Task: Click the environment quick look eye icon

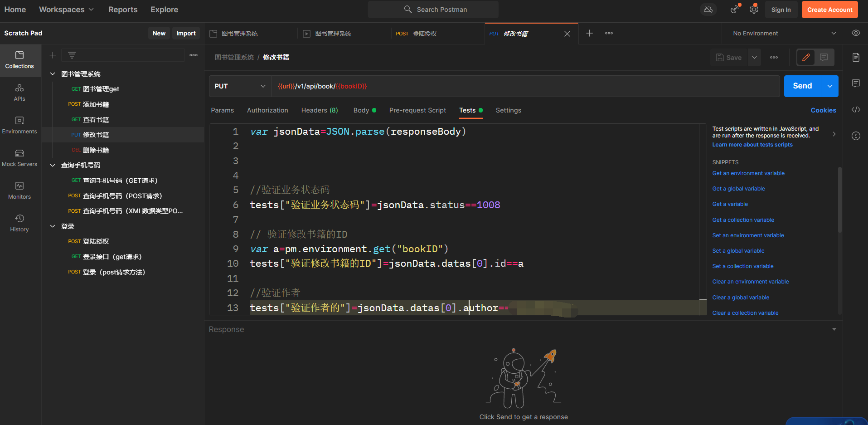Action: [x=856, y=33]
